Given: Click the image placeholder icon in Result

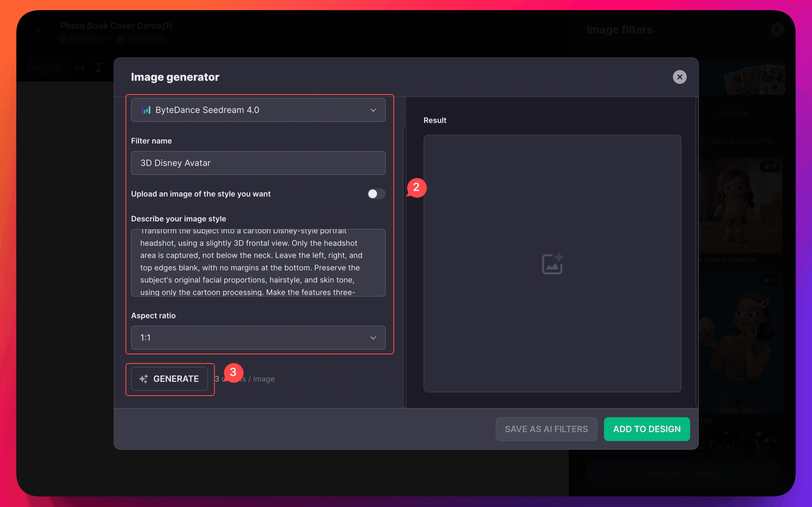Looking at the screenshot, I should point(552,264).
